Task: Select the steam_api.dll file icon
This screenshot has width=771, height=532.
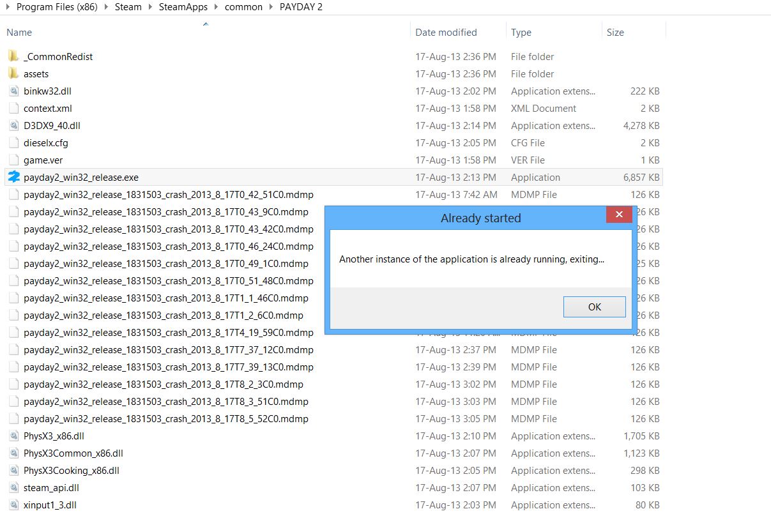Action: (x=13, y=487)
